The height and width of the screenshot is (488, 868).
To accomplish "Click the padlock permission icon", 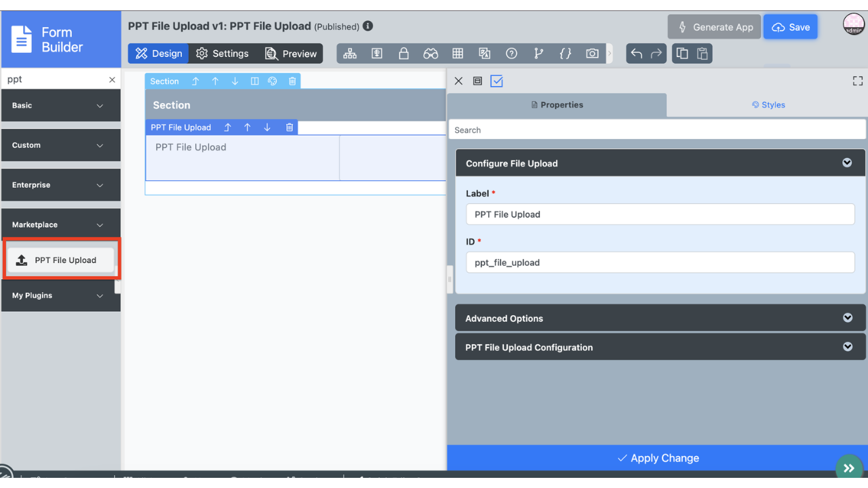I will click(403, 54).
